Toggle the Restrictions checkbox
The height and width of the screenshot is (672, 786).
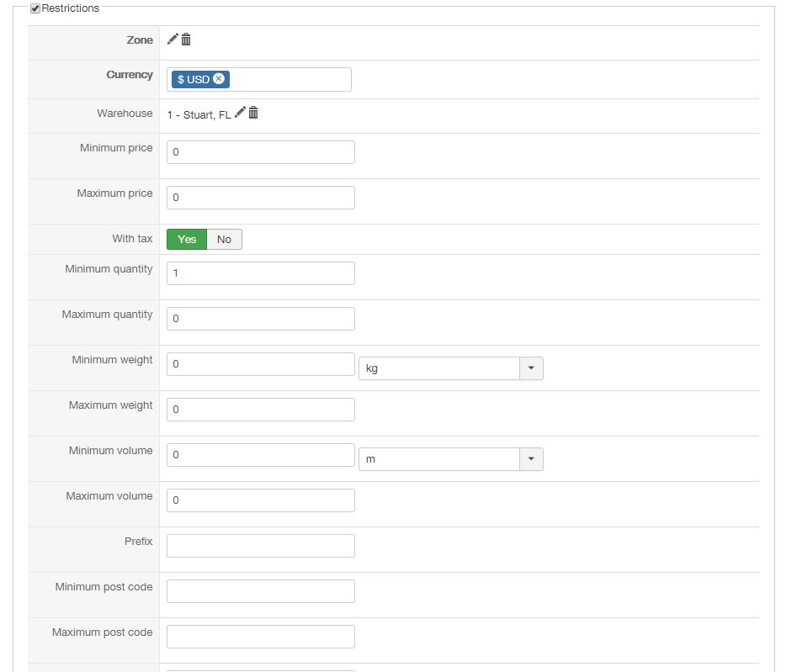tap(35, 8)
